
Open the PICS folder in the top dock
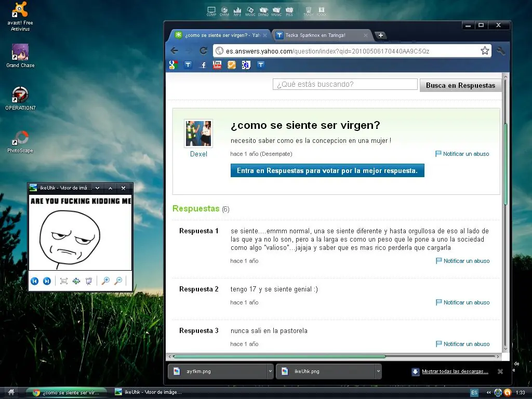[289, 11]
